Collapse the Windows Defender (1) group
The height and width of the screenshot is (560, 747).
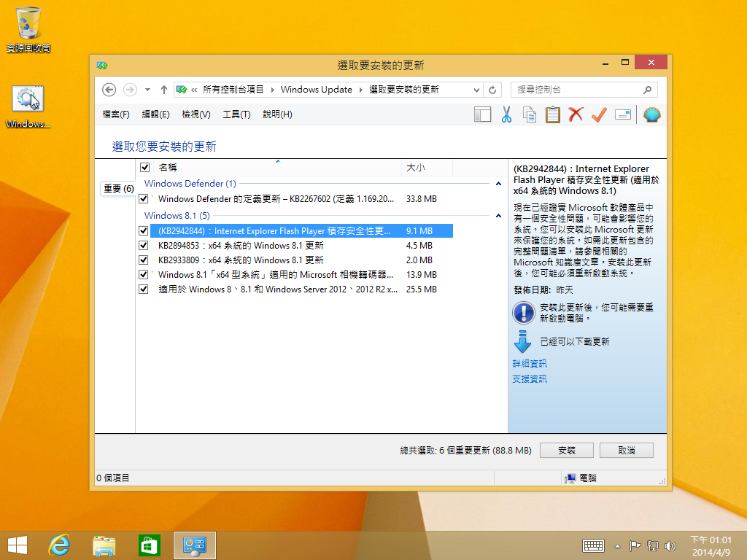click(x=498, y=184)
